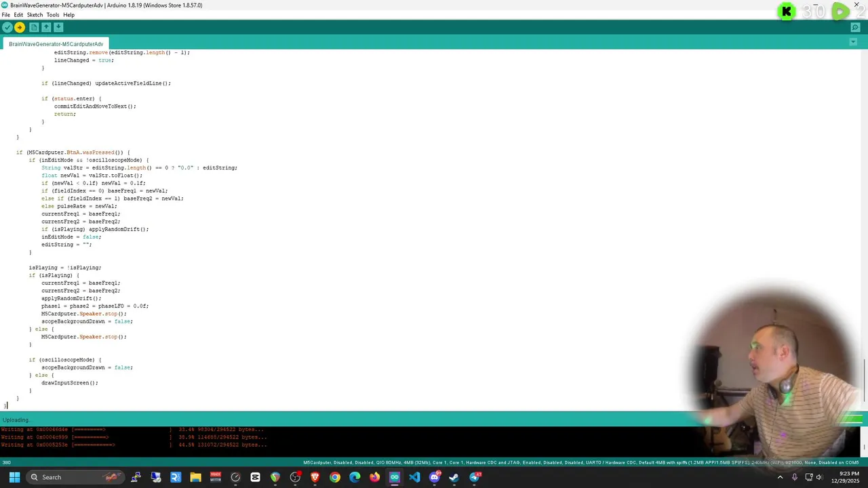The width and height of the screenshot is (868, 488).
Task: Click the editor vertical scrollbar thumb
Action: pos(864,382)
